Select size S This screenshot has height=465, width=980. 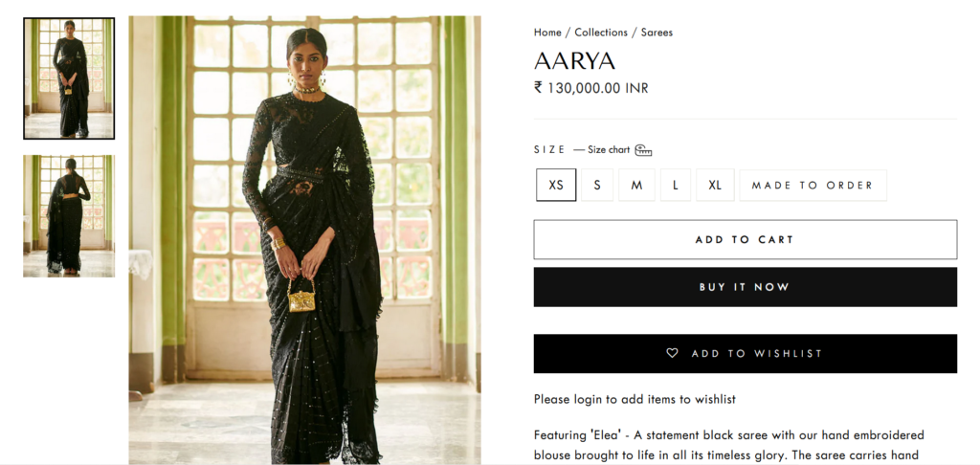[597, 185]
